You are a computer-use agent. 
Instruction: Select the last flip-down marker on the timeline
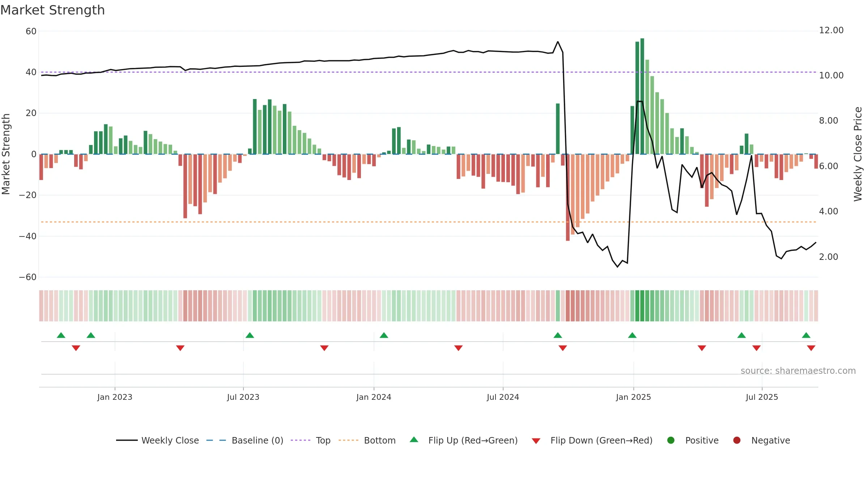tap(811, 348)
